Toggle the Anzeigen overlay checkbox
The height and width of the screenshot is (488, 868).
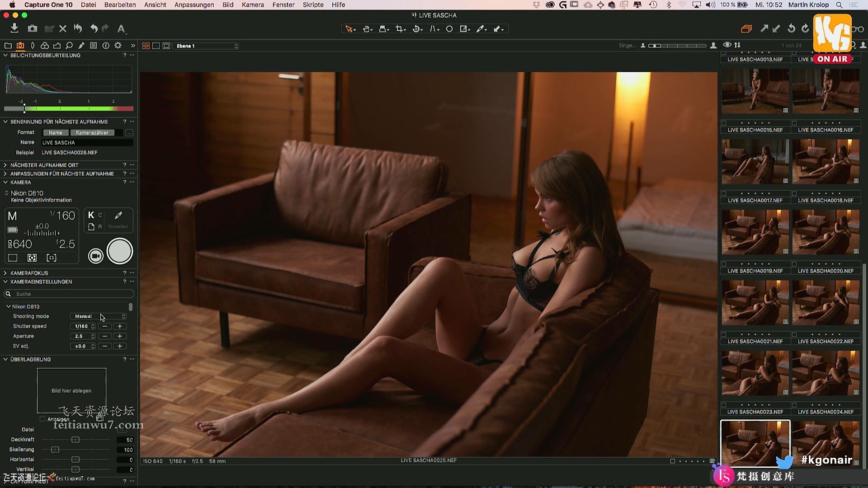tap(42, 419)
